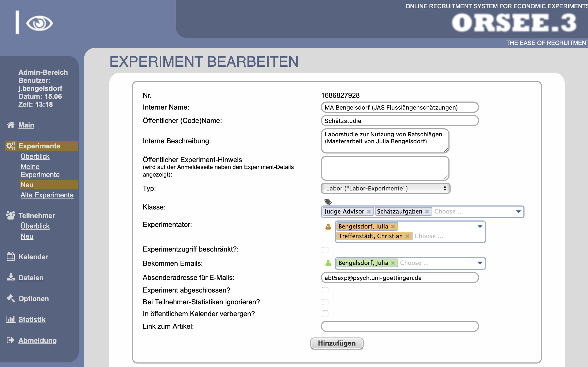Enable Experimentzugriff beschränkt checkbox
588x367 pixels.
click(x=325, y=250)
